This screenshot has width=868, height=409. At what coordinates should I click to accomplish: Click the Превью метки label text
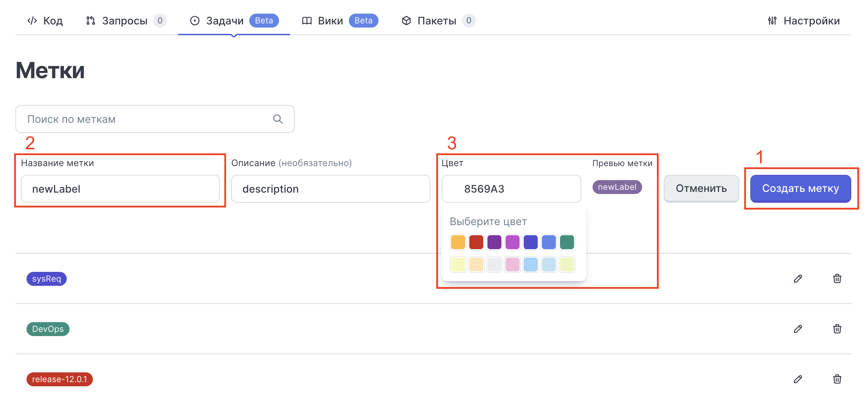point(622,163)
